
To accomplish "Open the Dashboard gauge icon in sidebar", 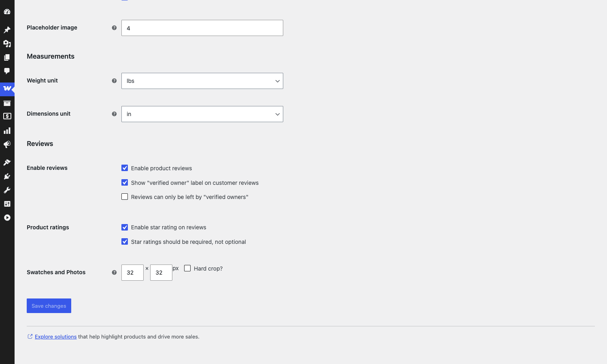I will (7, 12).
